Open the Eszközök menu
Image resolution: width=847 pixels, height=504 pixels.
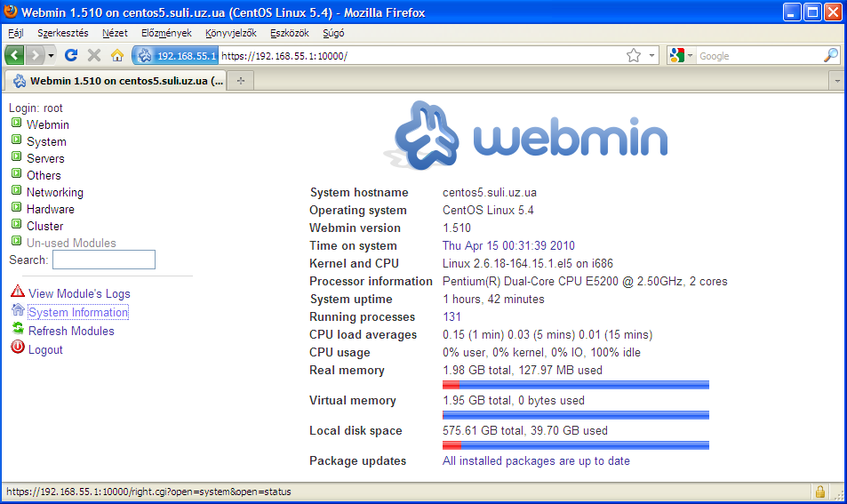[x=289, y=33]
